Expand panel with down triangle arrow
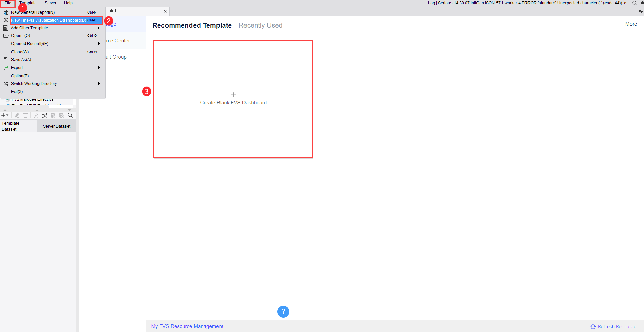This screenshot has width=644, height=332. [x=69, y=110]
